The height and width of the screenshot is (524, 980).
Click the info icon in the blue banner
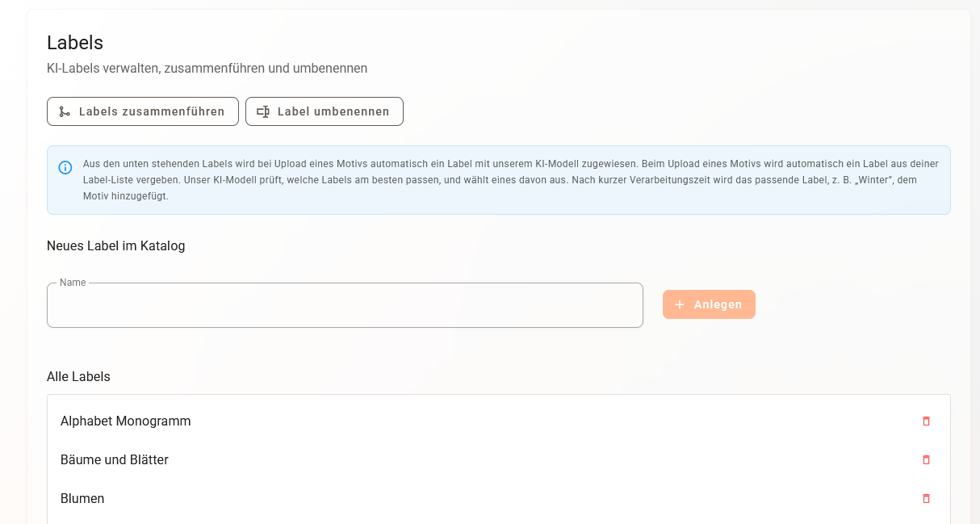(65, 168)
